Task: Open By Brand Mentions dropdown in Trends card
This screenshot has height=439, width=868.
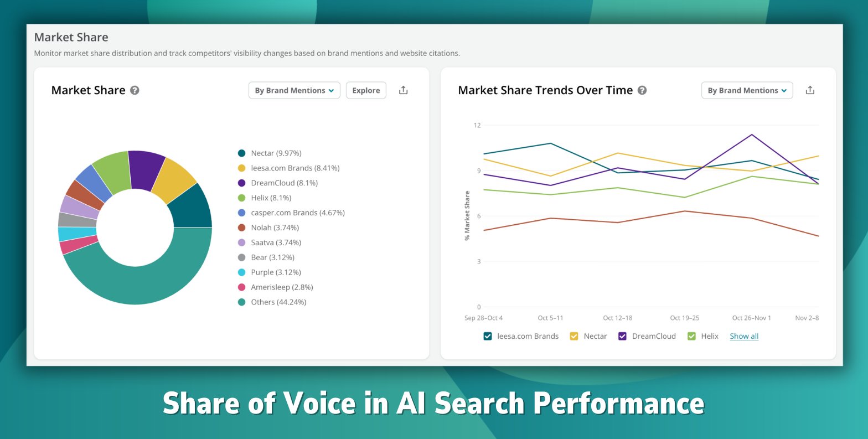Action: pyautogui.click(x=747, y=90)
